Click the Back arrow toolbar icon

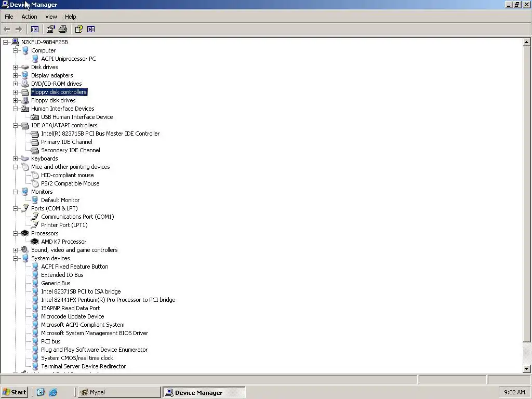(x=7, y=29)
